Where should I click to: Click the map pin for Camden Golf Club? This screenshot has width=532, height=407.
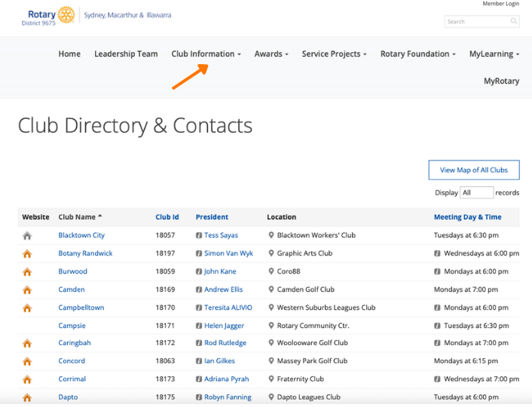point(271,289)
